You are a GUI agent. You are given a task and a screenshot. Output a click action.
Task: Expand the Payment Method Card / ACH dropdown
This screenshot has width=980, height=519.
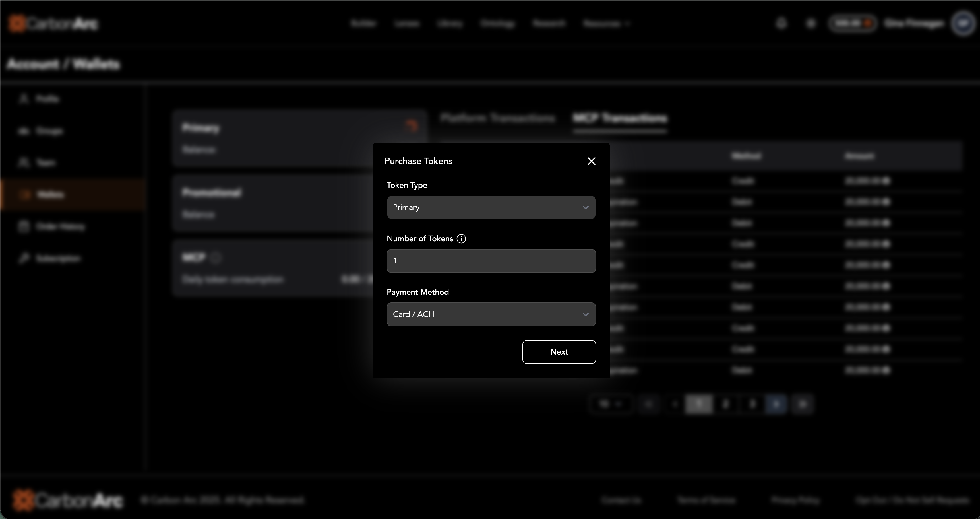click(491, 314)
